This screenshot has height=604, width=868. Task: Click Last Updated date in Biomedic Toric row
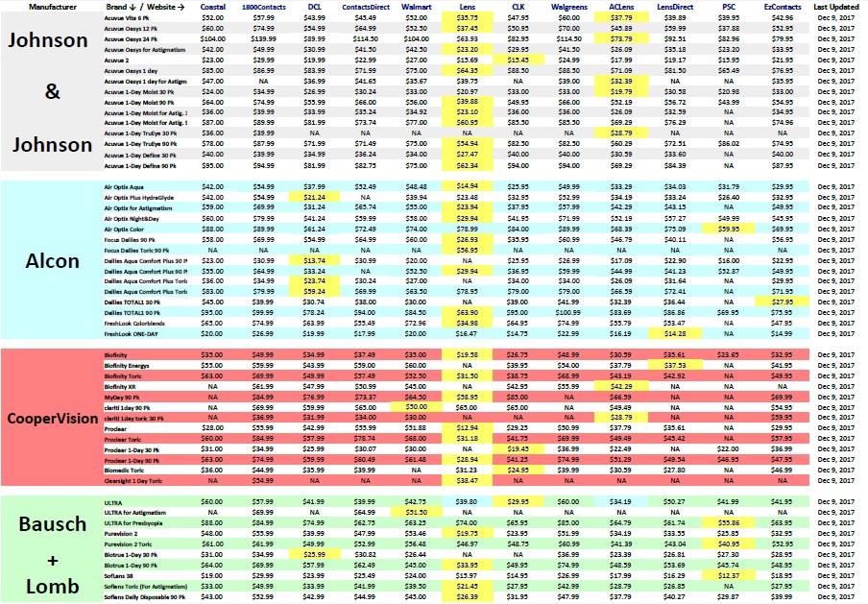coord(836,470)
